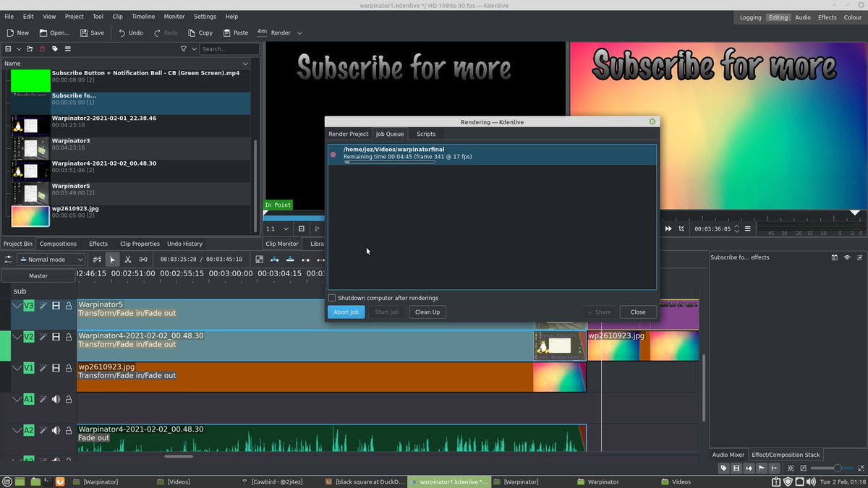
Task: Mute audio track A2
Action: coord(56,430)
